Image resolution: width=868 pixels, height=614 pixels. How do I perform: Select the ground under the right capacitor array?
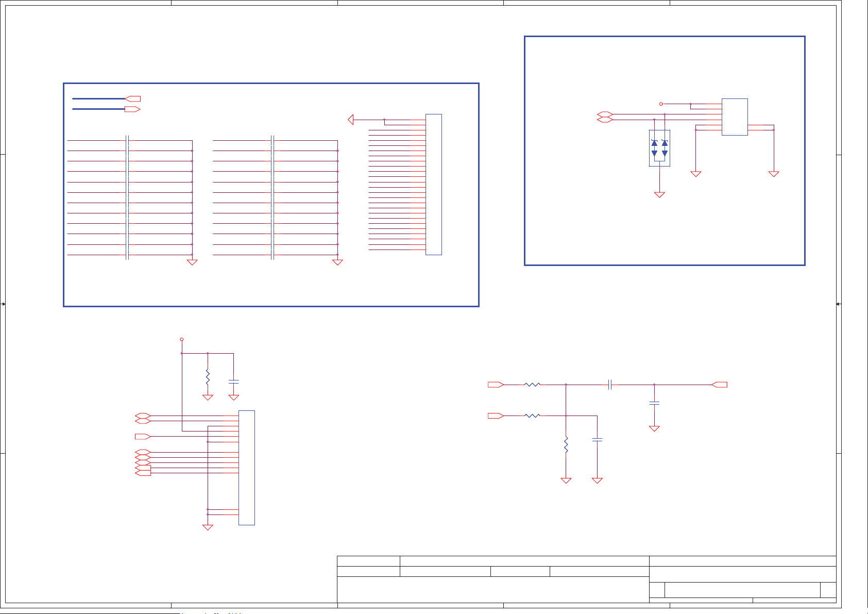(337, 262)
